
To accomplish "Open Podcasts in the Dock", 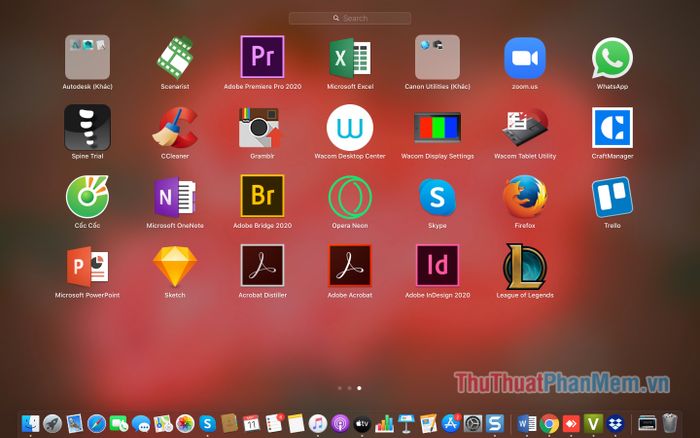I will coord(340,423).
